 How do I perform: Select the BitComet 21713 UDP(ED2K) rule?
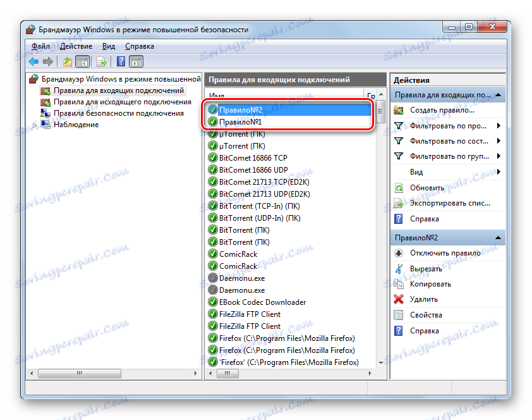(265, 194)
